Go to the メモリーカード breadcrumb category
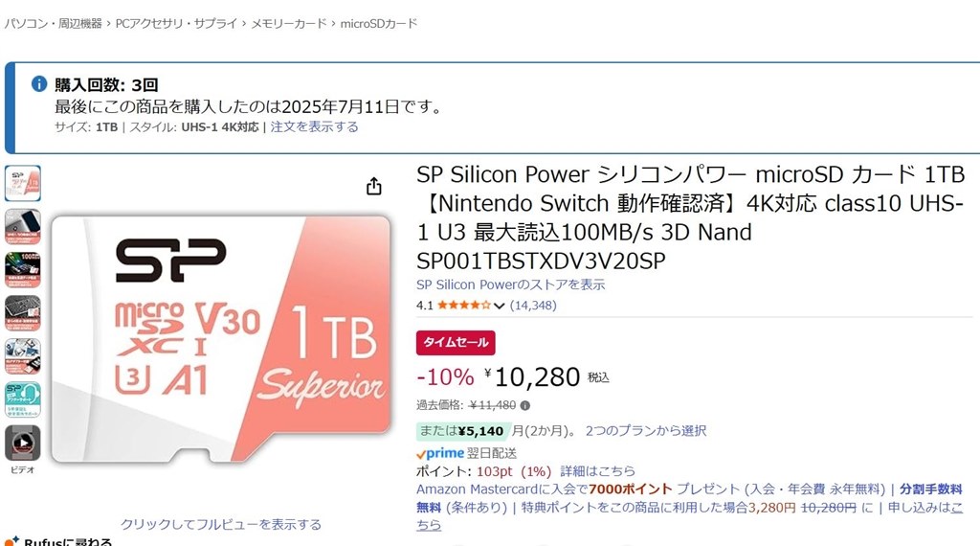The width and height of the screenshot is (980, 546). [x=288, y=23]
